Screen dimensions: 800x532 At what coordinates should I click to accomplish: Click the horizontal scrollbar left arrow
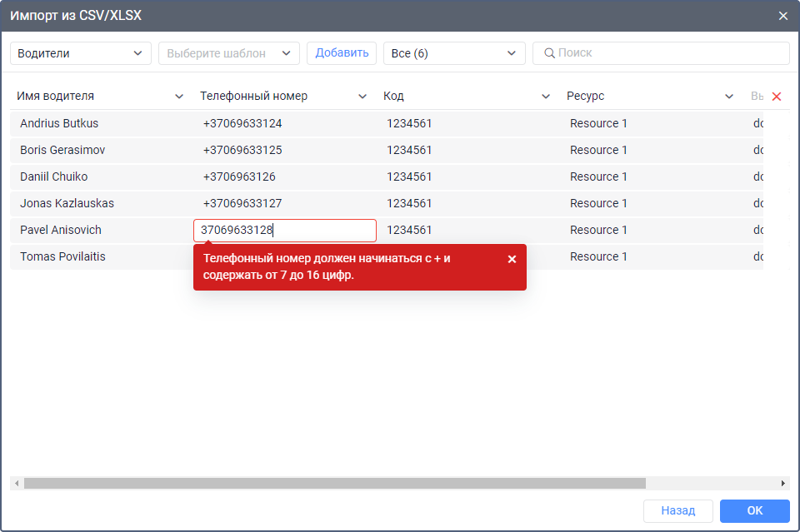pyautogui.click(x=16, y=483)
